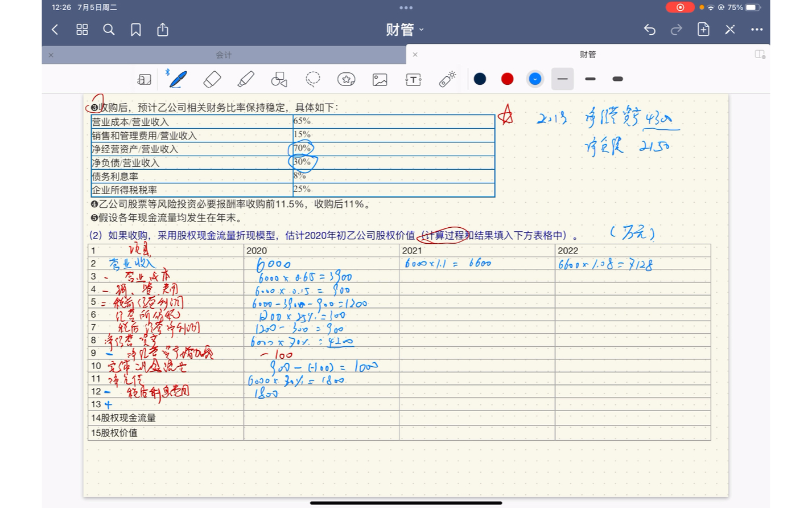Tap the battery status indicator
Screen dimensions: 812x508
point(753,7)
